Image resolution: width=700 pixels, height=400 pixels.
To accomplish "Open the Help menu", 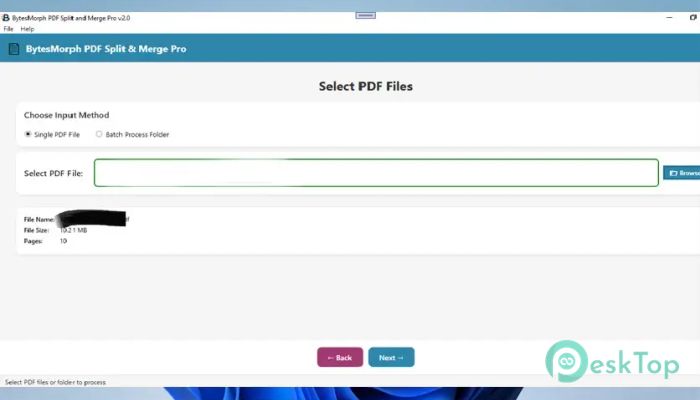I will click(x=27, y=29).
